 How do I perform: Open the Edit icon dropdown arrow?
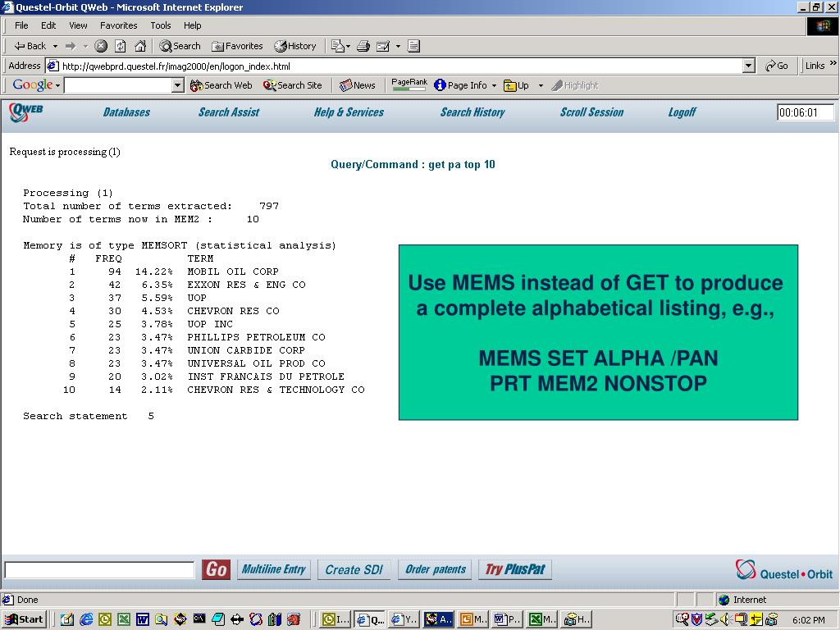tap(398, 46)
